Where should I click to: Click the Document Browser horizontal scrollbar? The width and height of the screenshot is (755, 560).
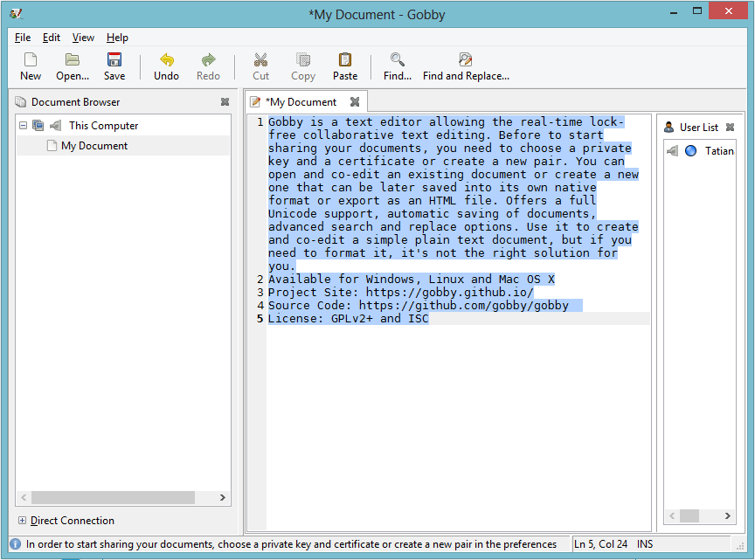click(x=114, y=497)
